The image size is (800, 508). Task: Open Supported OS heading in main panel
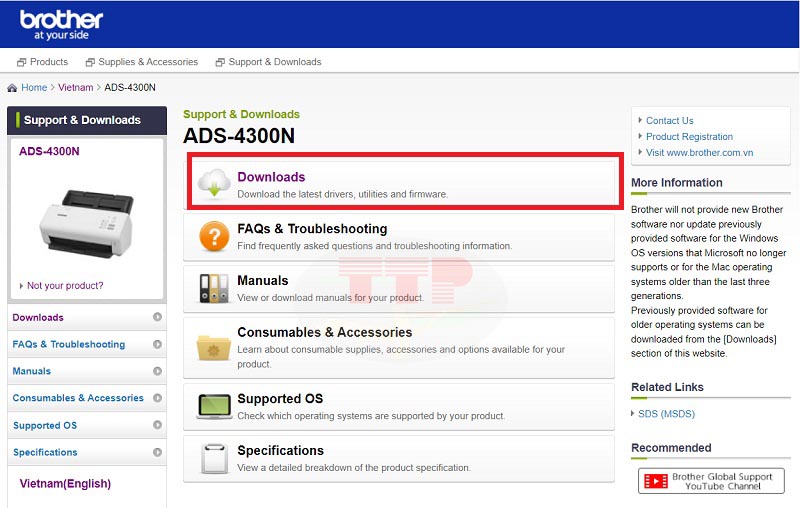pyautogui.click(x=280, y=398)
